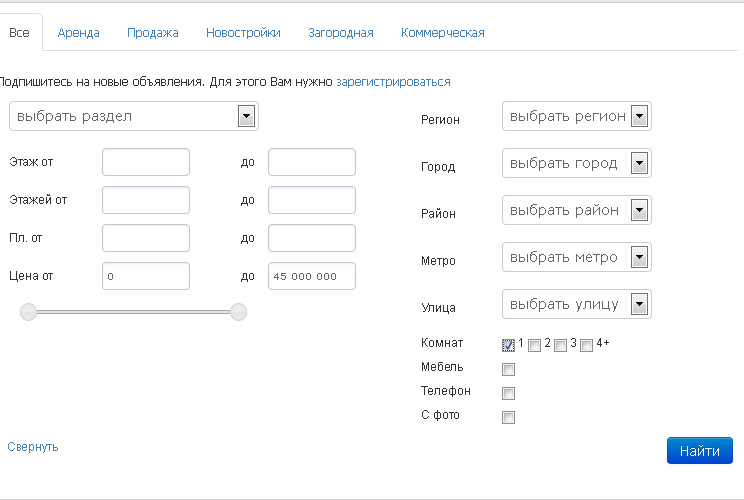This screenshot has width=744, height=500.
Task: Focus the 'Этаж от' input field
Action: [146, 162]
